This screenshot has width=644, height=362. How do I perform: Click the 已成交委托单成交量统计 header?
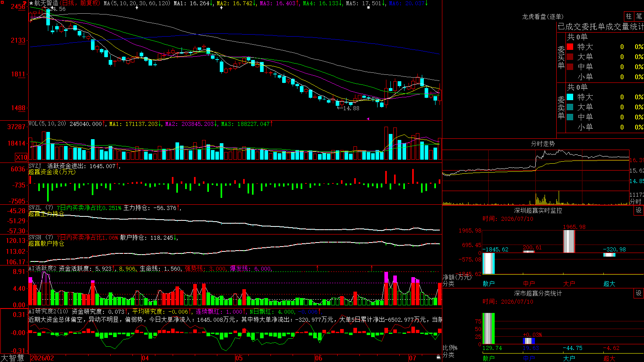[601, 27]
